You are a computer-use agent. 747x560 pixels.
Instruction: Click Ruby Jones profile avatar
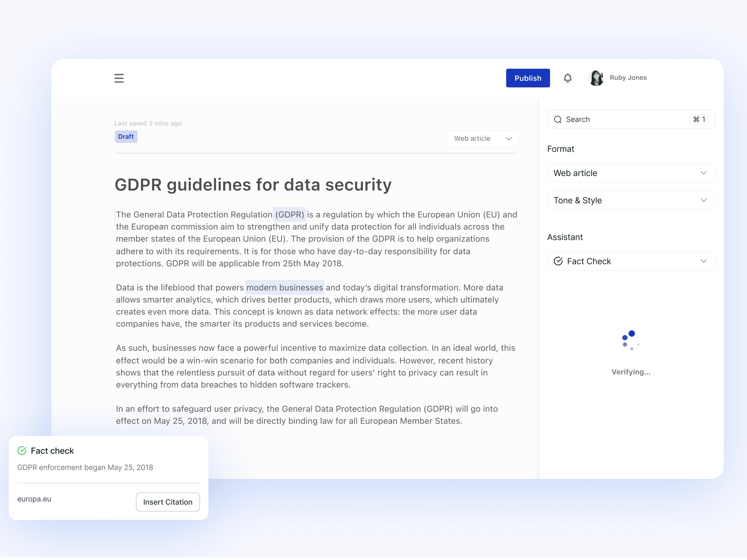point(596,78)
